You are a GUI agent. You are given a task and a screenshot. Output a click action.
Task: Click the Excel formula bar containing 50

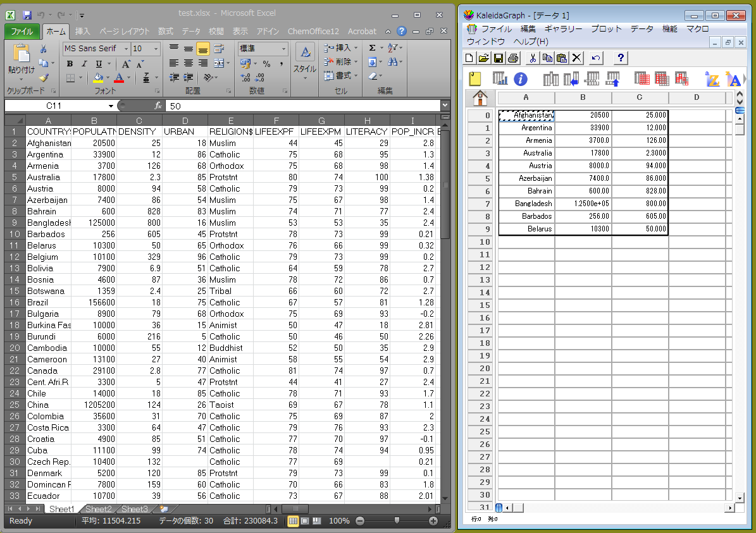pos(303,106)
